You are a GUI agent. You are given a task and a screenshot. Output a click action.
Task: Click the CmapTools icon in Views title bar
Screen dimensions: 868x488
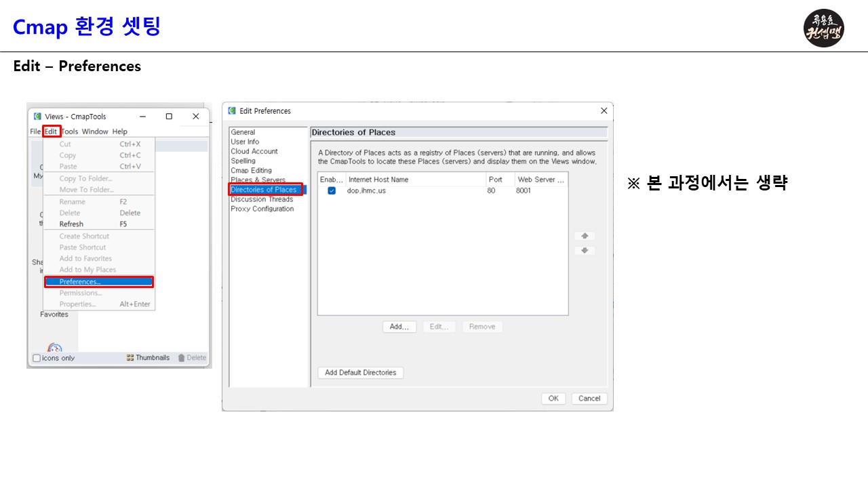coord(37,117)
